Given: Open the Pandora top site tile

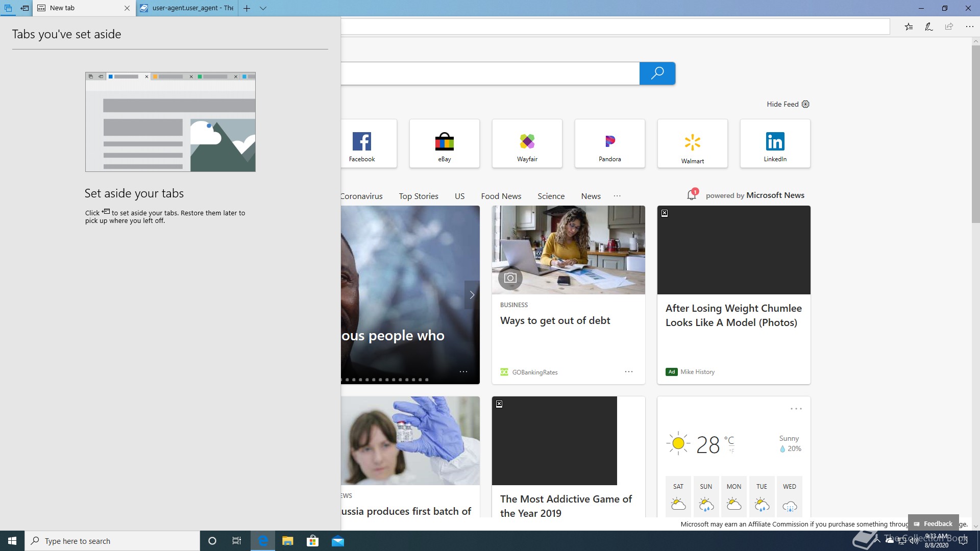Looking at the screenshot, I should [610, 143].
